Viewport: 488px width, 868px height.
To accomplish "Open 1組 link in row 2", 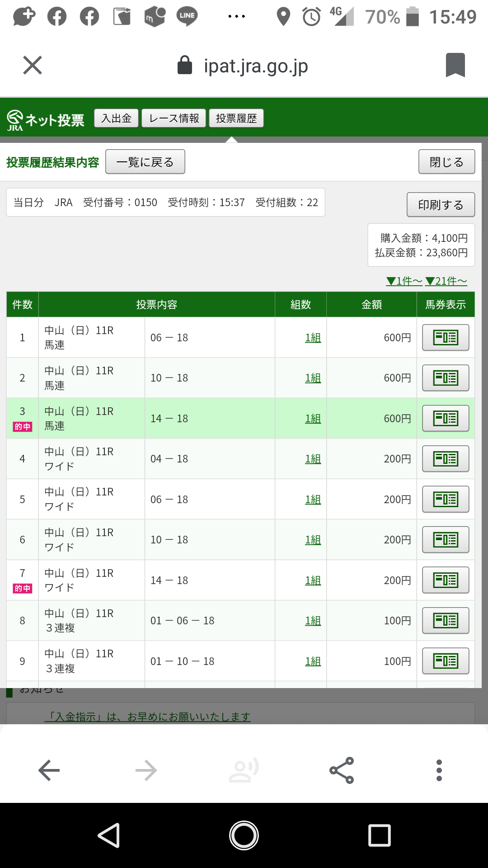I will click(313, 378).
